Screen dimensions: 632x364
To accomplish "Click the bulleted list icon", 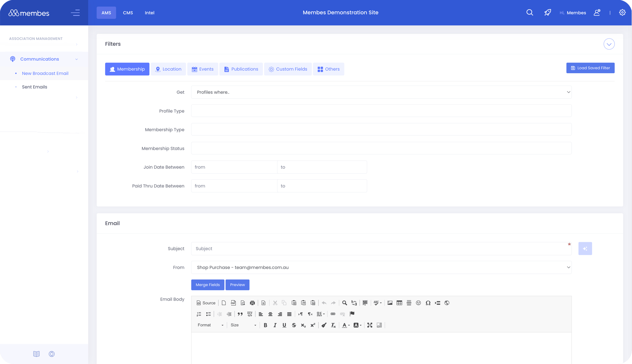I will click(208, 314).
